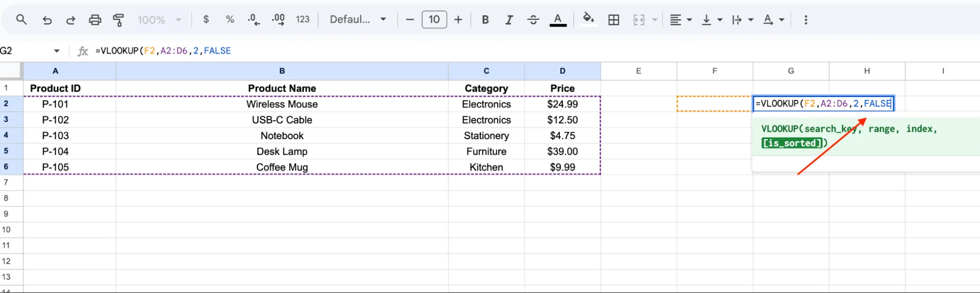The image size is (980, 293).
Task: Click the merge cells icon
Action: click(x=639, y=20)
